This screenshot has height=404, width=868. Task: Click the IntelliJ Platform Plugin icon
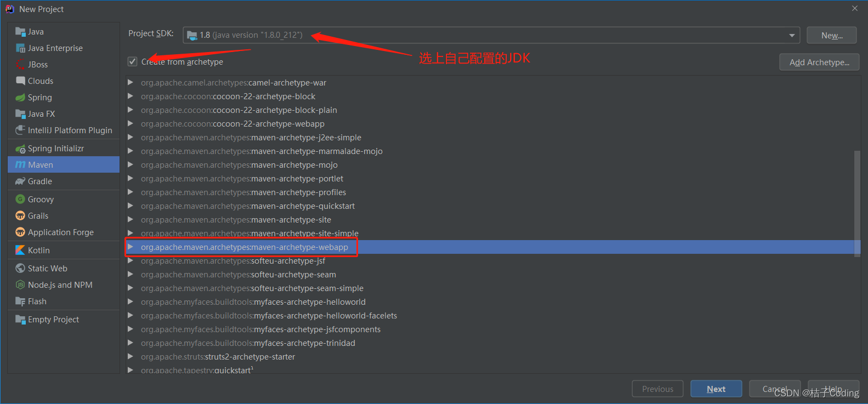click(x=20, y=130)
